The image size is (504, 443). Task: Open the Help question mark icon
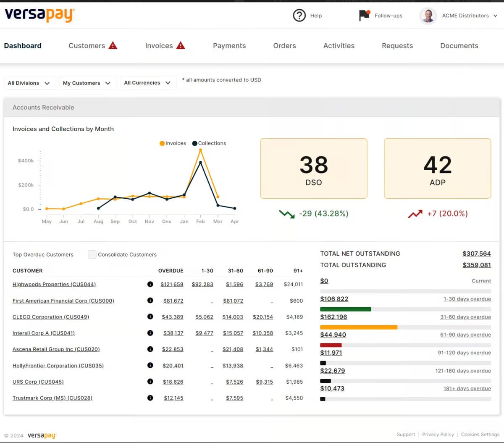pos(299,16)
